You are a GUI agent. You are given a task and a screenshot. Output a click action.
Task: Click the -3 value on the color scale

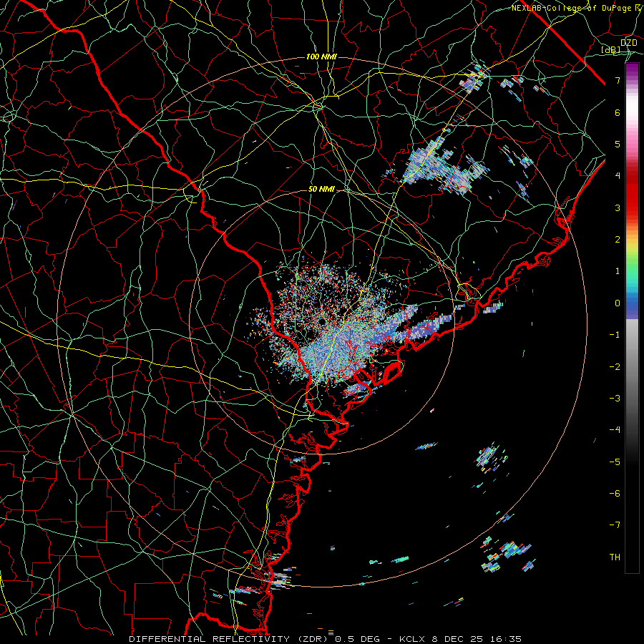pyautogui.click(x=615, y=399)
